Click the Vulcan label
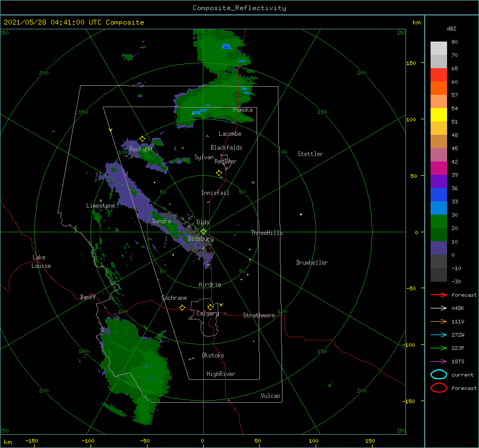This screenshot has height=448, width=479. click(x=270, y=396)
